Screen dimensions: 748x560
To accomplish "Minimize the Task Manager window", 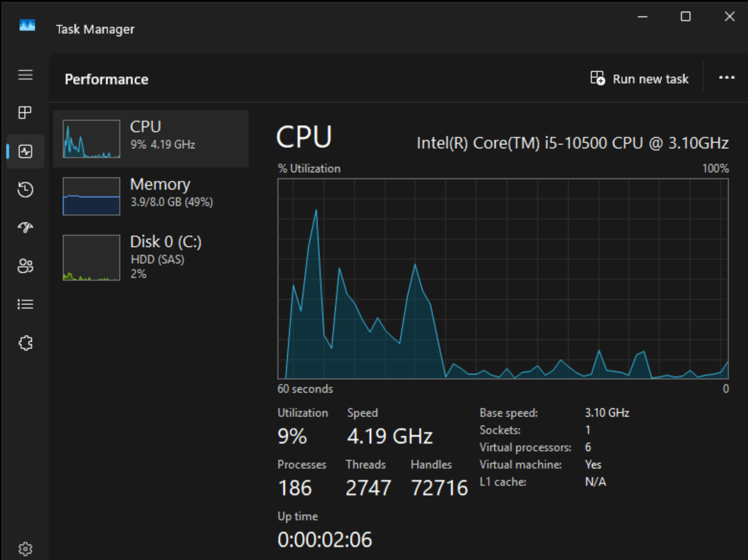I will point(643,17).
